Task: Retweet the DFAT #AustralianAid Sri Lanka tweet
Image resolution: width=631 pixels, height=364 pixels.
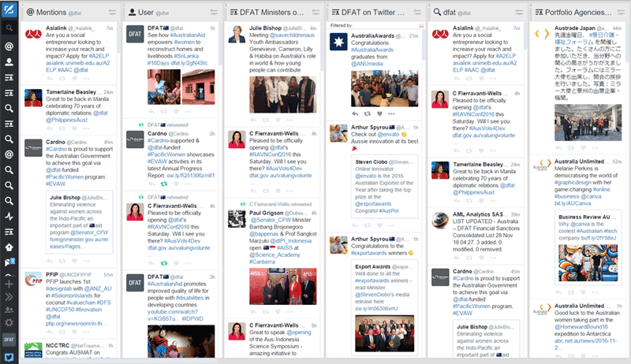Action: click(164, 112)
